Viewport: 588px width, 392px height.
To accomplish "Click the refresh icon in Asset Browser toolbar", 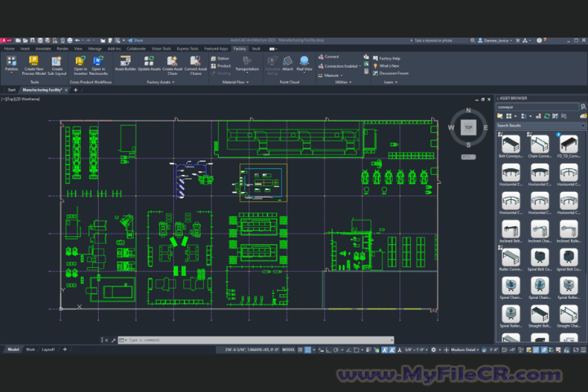I will coord(546,116).
